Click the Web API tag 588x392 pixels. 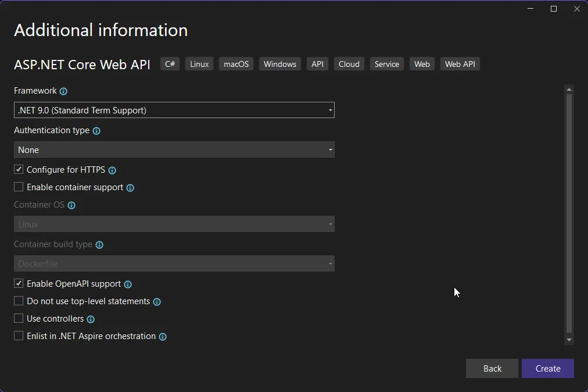click(460, 64)
